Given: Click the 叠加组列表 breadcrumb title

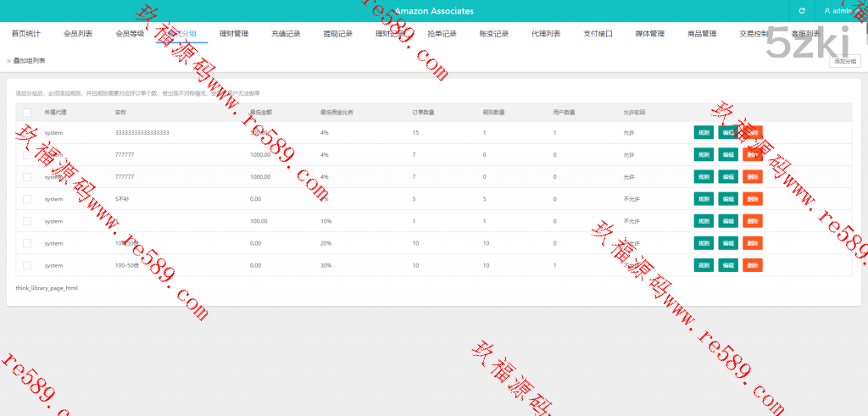Looking at the screenshot, I should coord(29,61).
